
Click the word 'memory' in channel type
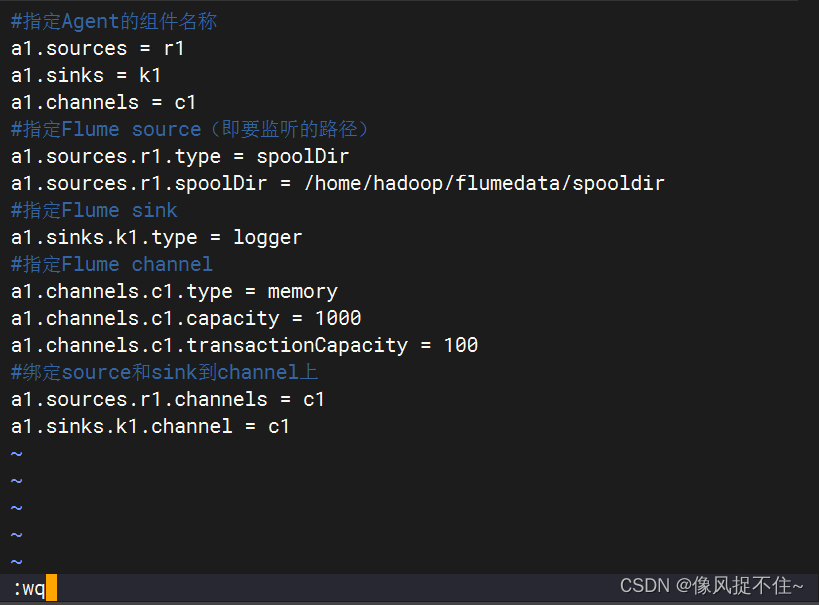click(302, 292)
